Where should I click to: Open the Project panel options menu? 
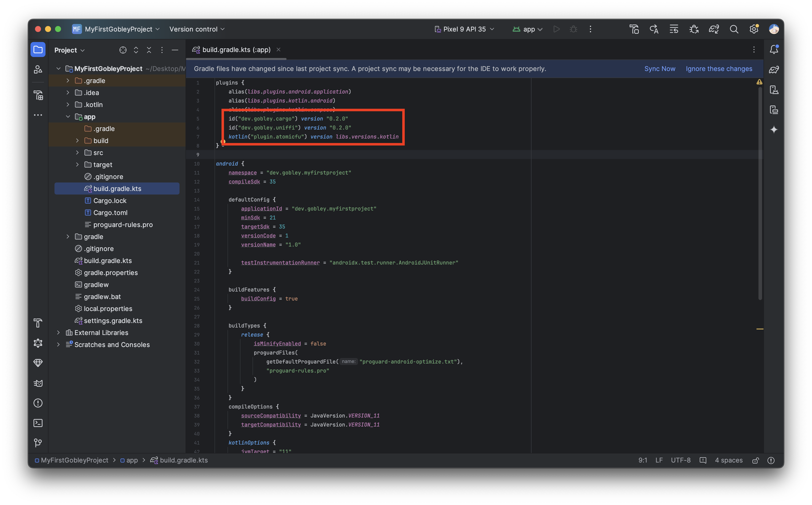[x=162, y=50]
